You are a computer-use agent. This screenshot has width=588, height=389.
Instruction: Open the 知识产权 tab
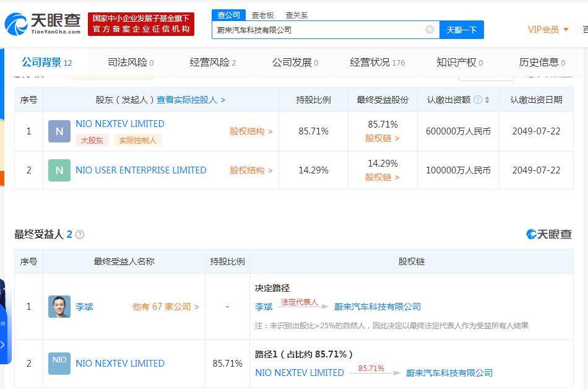point(460,63)
